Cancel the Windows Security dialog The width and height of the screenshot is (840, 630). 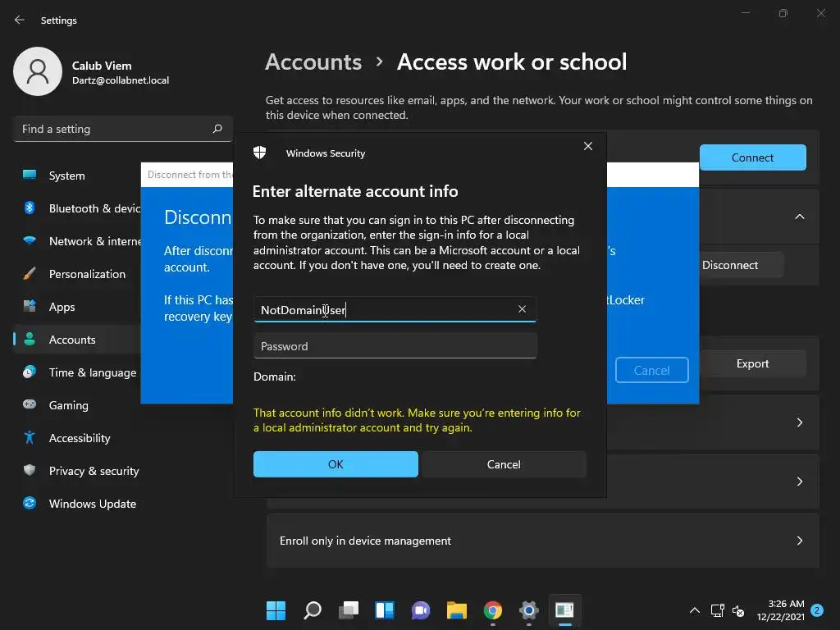[x=504, y=464]
